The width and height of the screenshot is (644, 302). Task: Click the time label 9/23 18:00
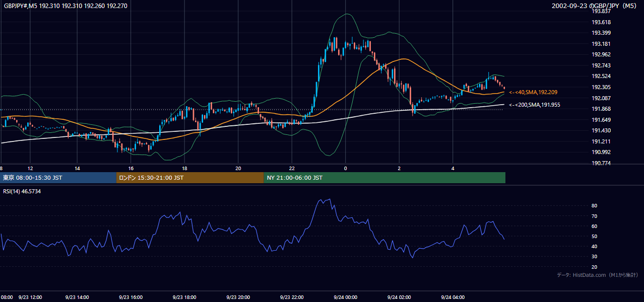(184, 297)
